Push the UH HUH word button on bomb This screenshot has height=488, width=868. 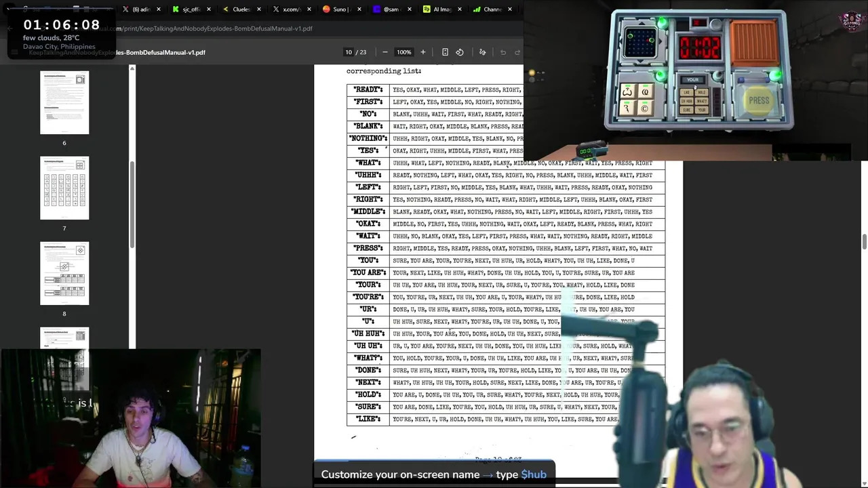tap(687, 101)
